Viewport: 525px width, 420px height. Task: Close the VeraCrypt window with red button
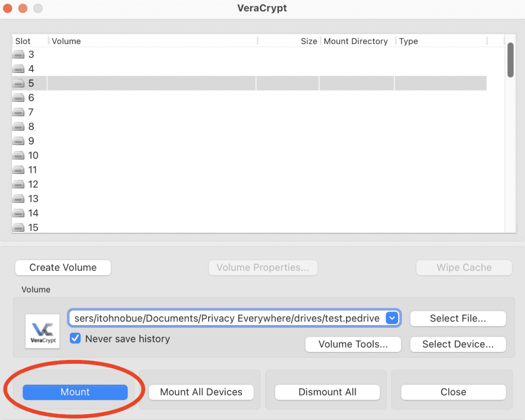point(7,8)
